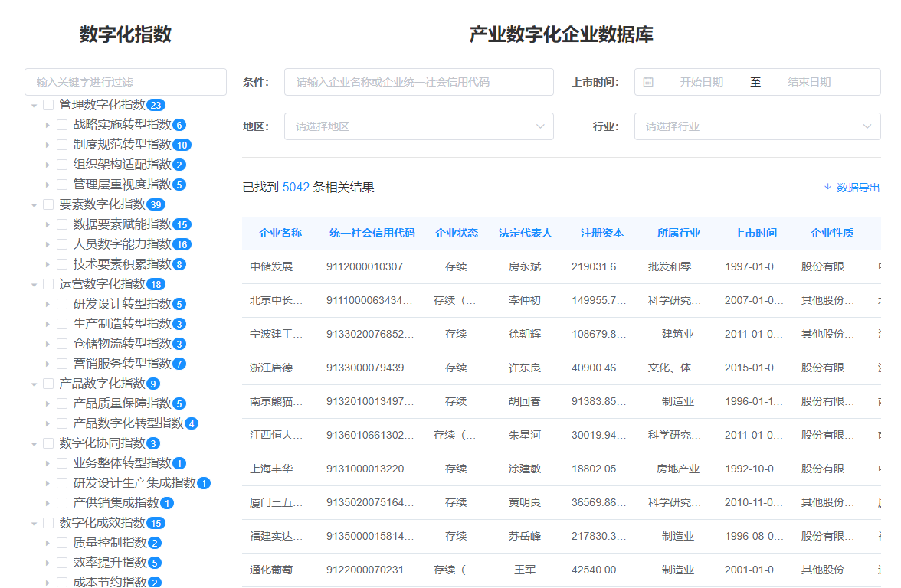The height and width of the screenshot is (588, 901).
Task: Click the 注册资本 column header
Action: point(601,234)
